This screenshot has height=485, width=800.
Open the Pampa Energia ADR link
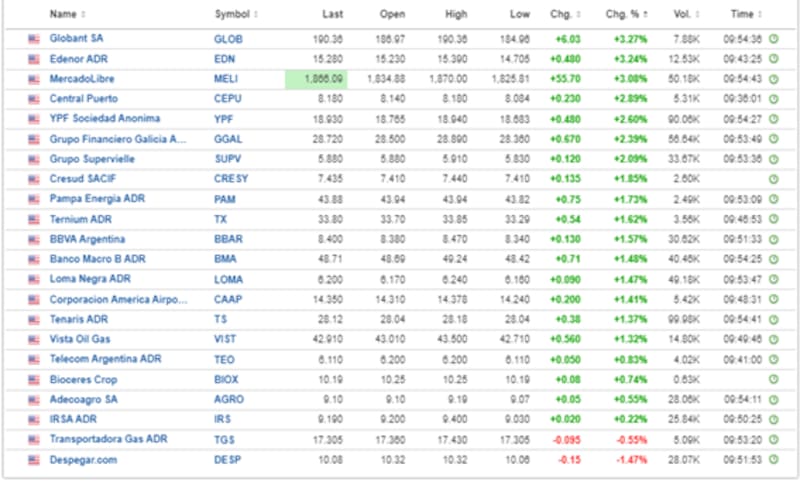click(97, 199)
